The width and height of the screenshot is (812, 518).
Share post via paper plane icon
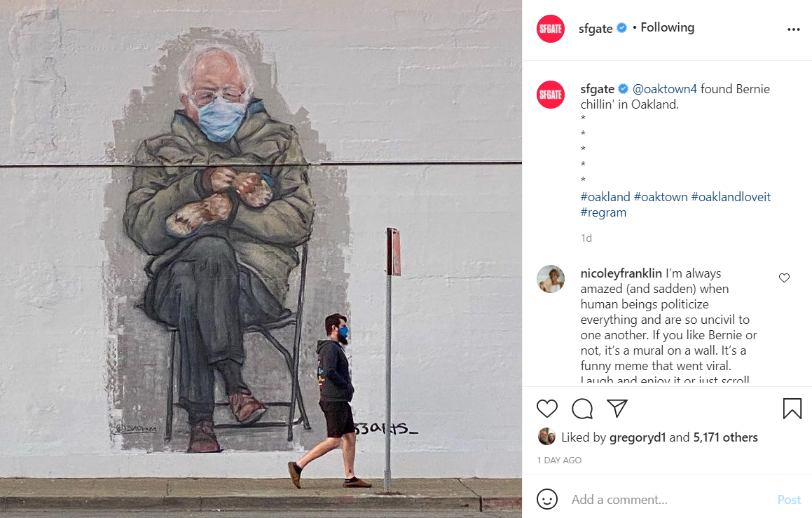tap(617, 409)
